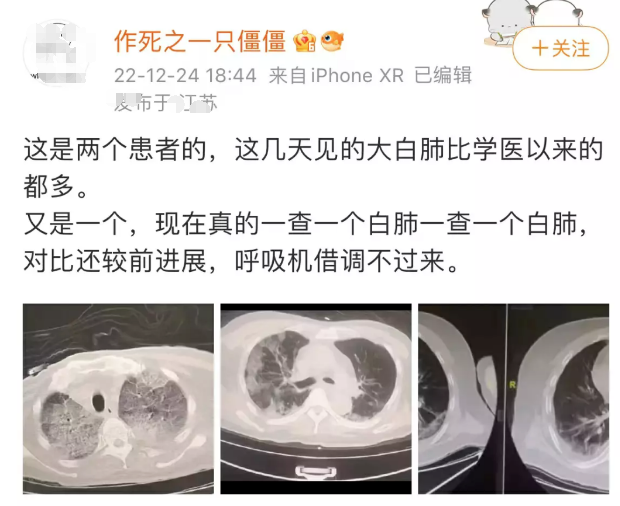Tap the post timestamp 22-12-24 18:44

[185, 76]
